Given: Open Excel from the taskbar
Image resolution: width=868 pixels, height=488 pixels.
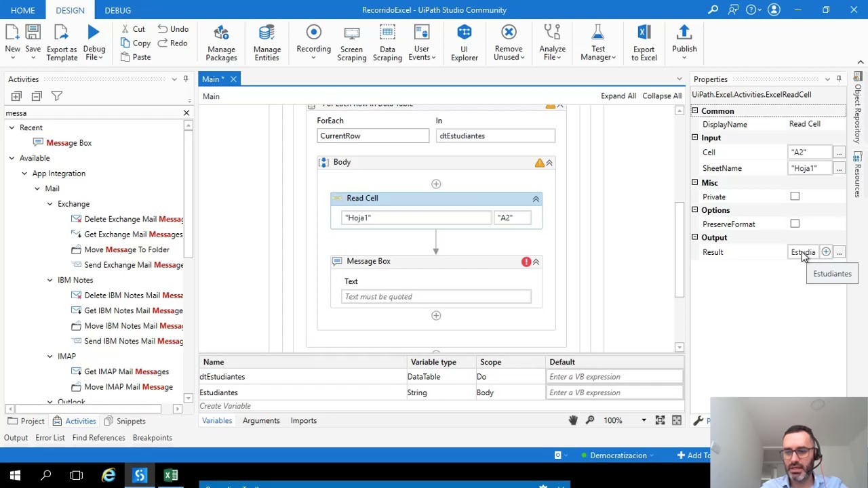Looking at the screenshot, I should 171,475.
